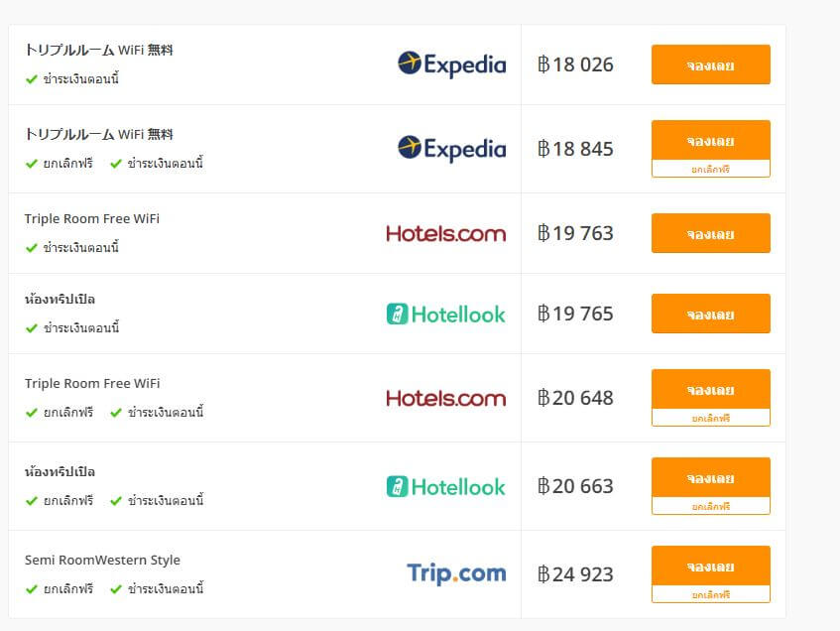The height and width of the screenshot is (631, 840).
Task: Book the ฿19 765 Hotellook room
Action: (x=711, y=314)
